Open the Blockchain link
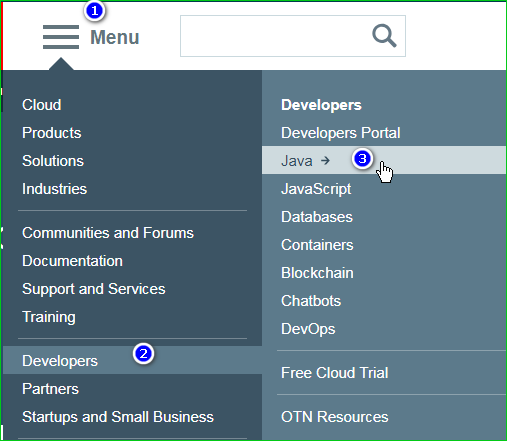The height and width of the screenshot is (441, 507). [x=317, y=273]
